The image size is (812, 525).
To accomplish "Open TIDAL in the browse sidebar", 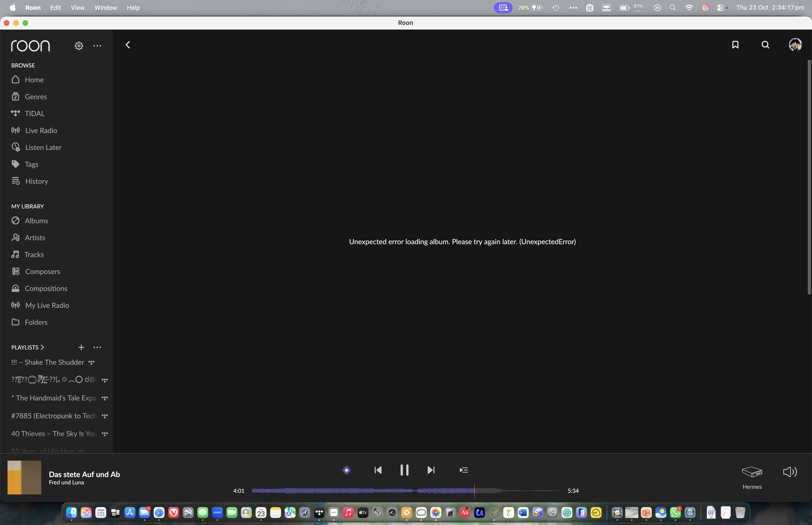I will 34,114.
